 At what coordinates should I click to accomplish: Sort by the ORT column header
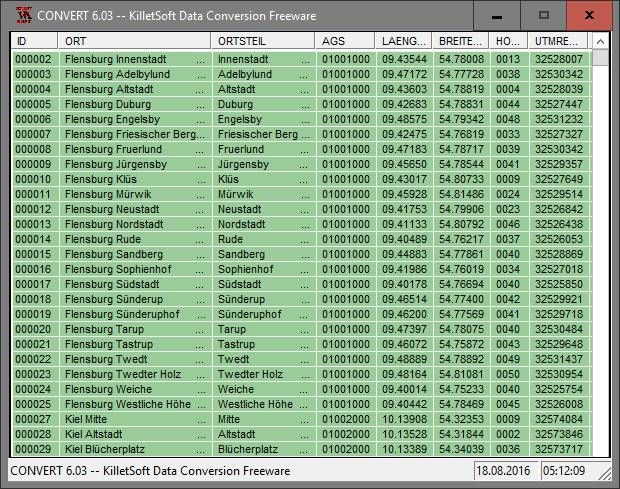coord(134,41)
